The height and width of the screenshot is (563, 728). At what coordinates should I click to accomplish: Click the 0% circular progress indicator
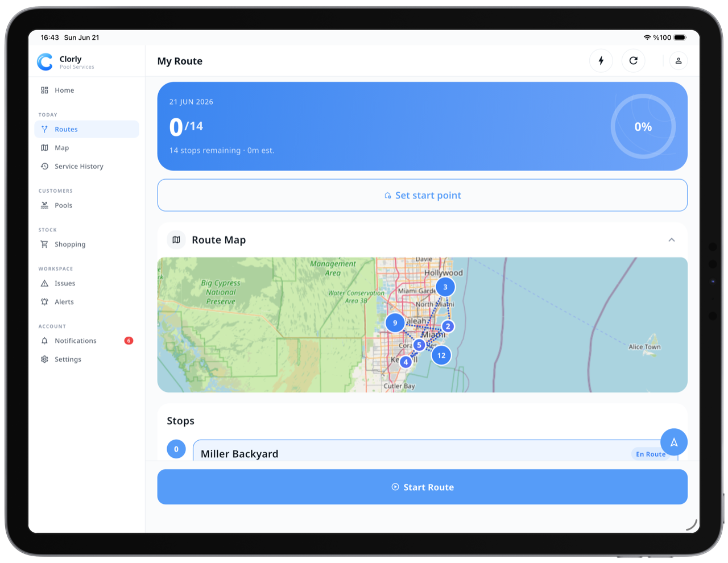643,126
